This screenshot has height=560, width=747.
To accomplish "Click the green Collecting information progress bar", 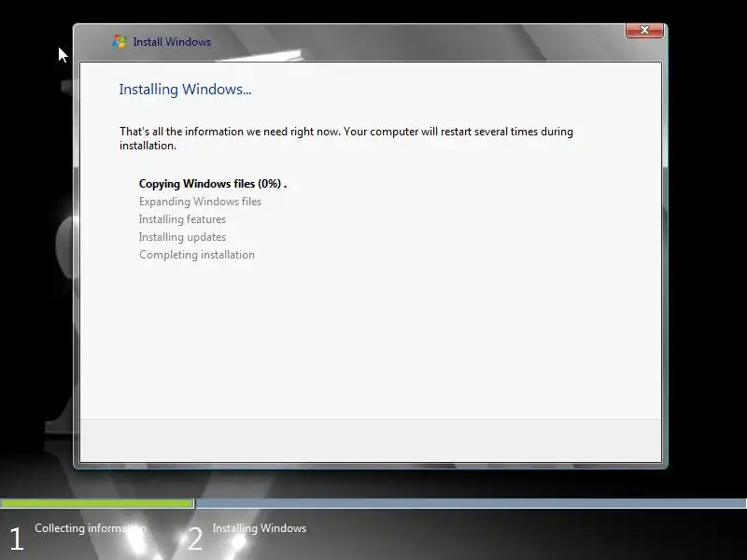I will 97,503.
